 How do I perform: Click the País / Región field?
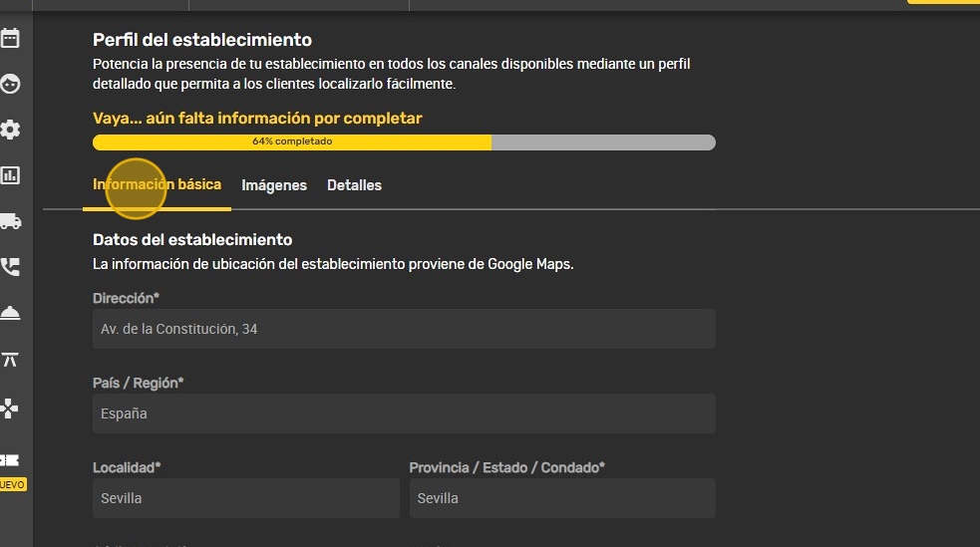(x=404, y=413)
